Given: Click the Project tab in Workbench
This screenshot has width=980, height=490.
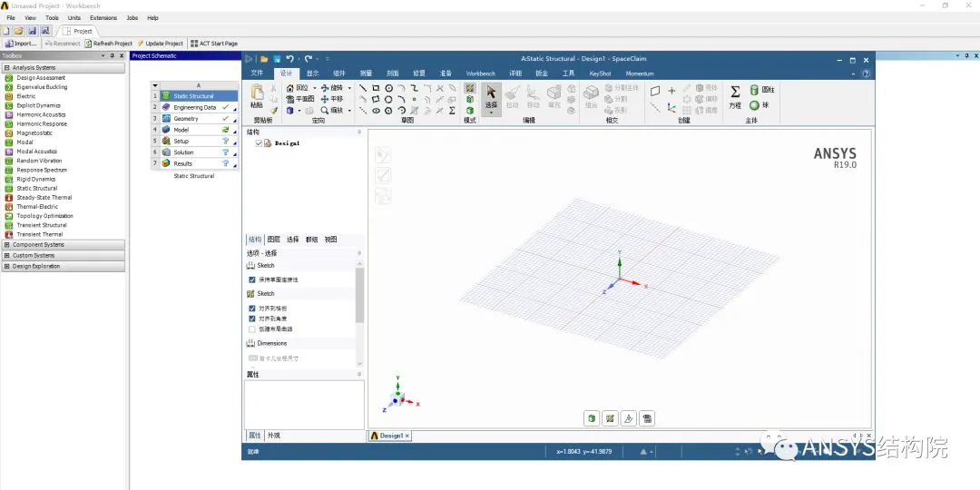Looking at the screenshot, I should 77,31.
